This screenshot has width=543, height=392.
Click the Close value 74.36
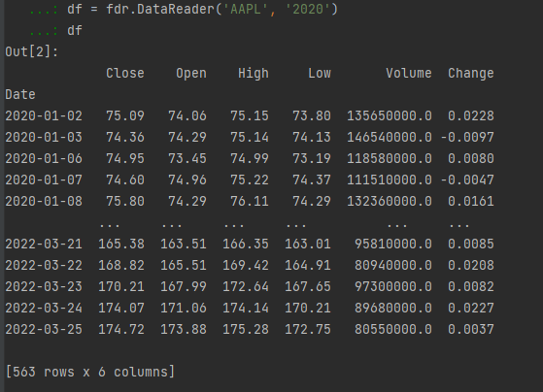(125, 138)
